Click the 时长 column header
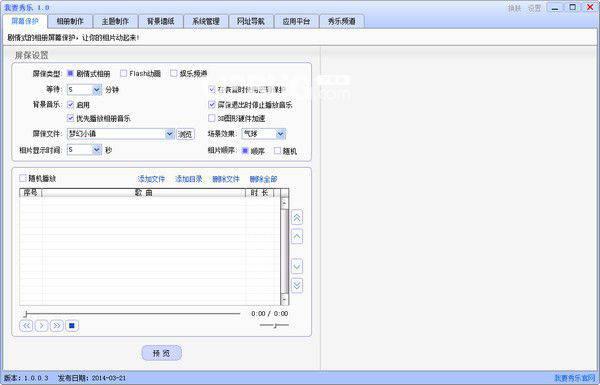600x385 pixels. 259,192
